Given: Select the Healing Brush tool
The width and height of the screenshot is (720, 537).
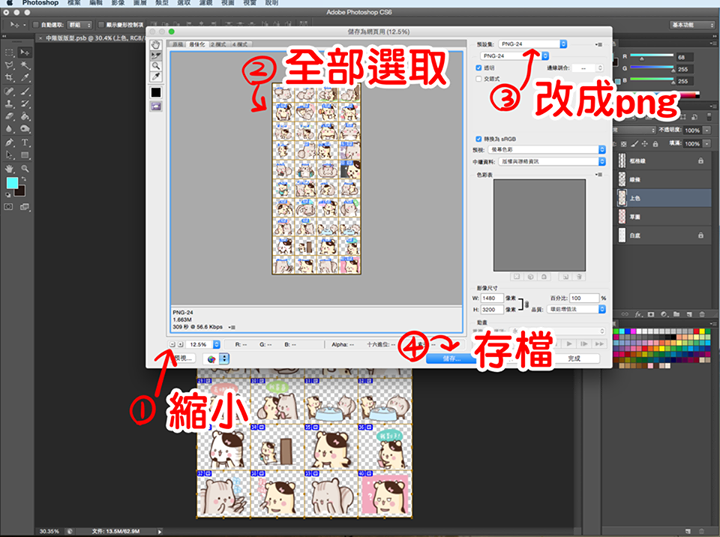Looking at the screenshot, I should coord(9,91).
